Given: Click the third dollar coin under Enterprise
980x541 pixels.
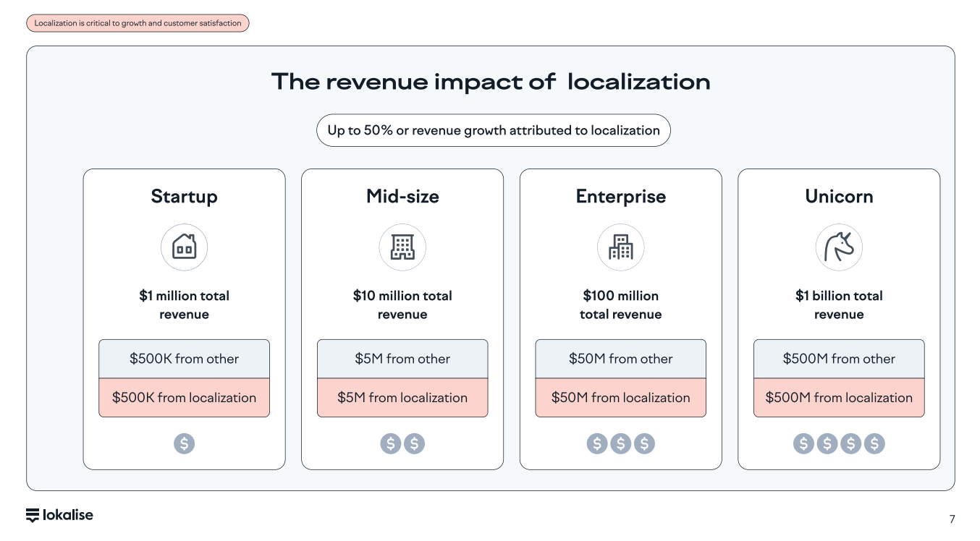Looking at the screenshot, I should 644,443.
